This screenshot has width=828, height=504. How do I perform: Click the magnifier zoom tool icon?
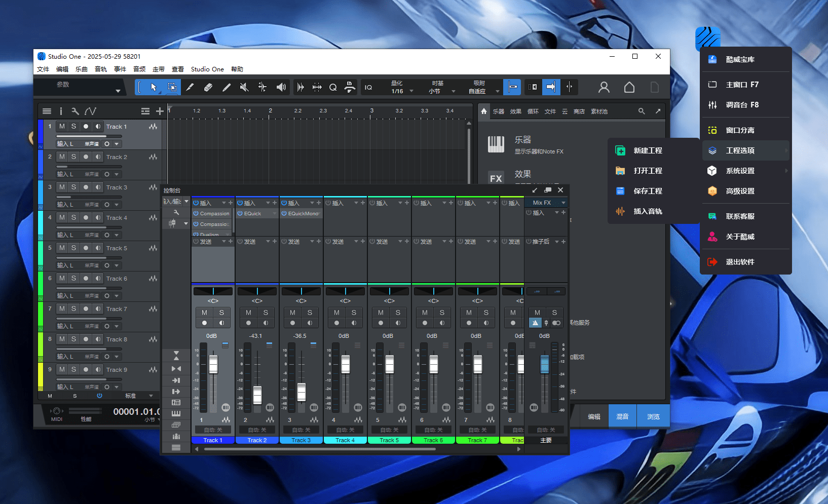pos(333,87)
